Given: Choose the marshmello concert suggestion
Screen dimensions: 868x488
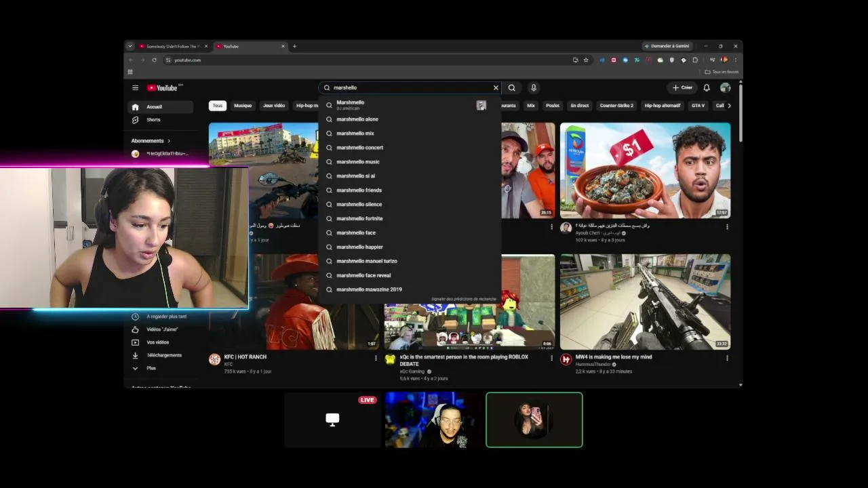Looking at the screenshot, I should click(x=408, y=148).
